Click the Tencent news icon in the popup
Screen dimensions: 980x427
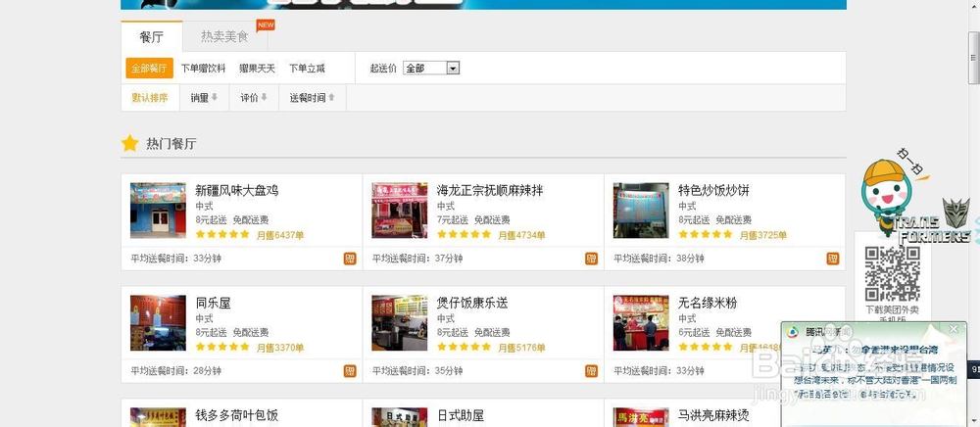click(793, 331)
